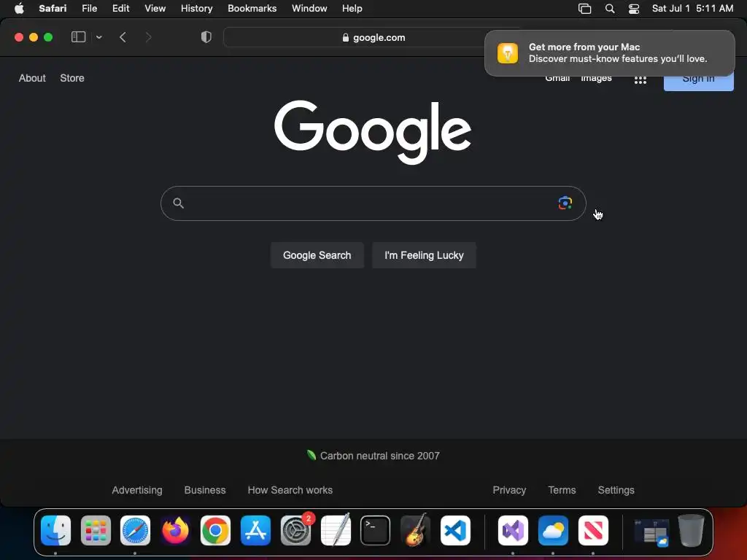Image resolution: width=747 pixels, height=560 pixels.
Task: Open the Edit menu
Action: point(120,8)
